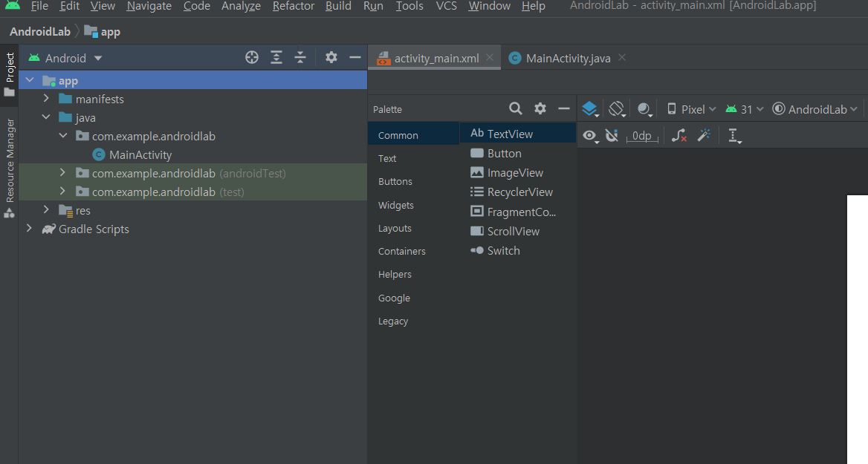
Task: Open the Analyze menu
Action: point(241,6)
